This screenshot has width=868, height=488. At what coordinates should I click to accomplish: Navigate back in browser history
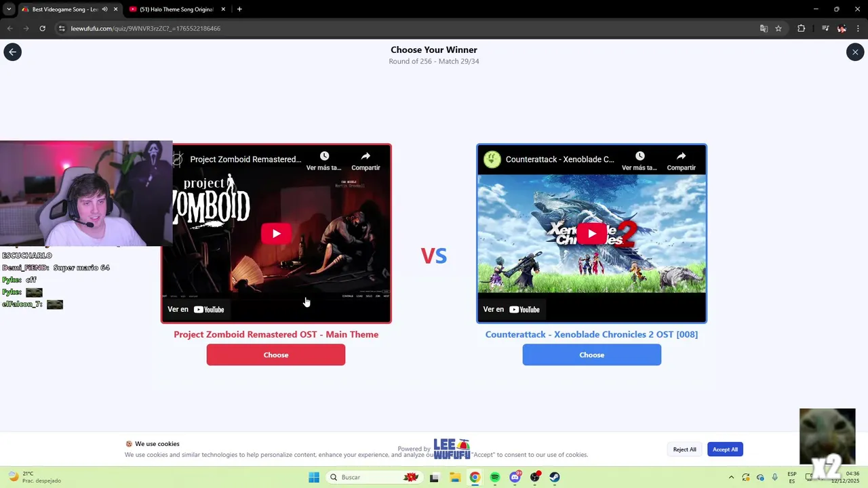(x=9, y=28)
